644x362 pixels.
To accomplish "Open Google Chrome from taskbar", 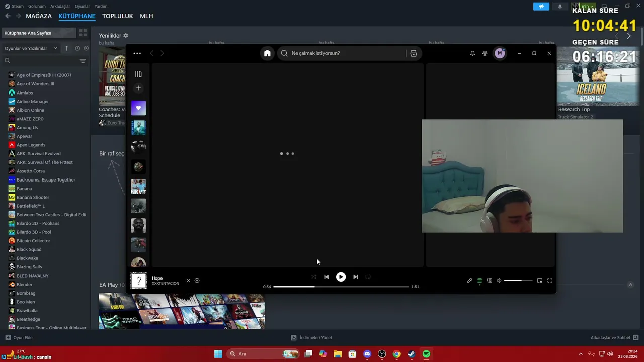I will coord(396,354).
